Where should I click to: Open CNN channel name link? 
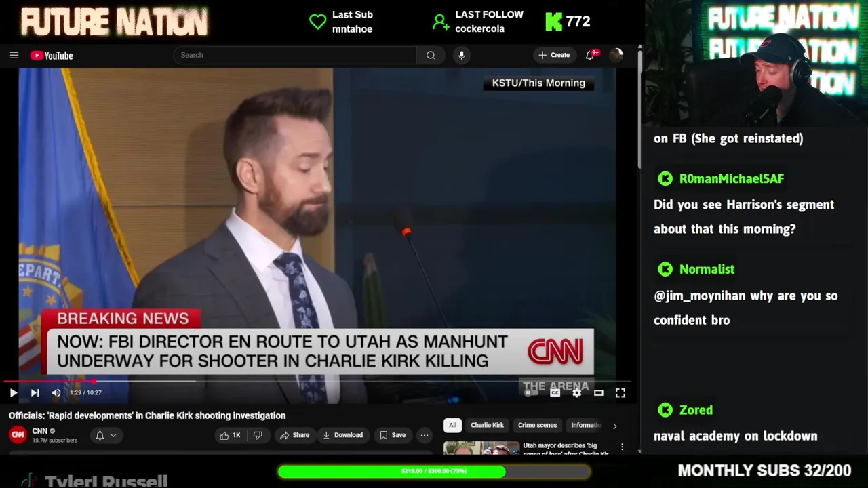click(x=40, y=431)
